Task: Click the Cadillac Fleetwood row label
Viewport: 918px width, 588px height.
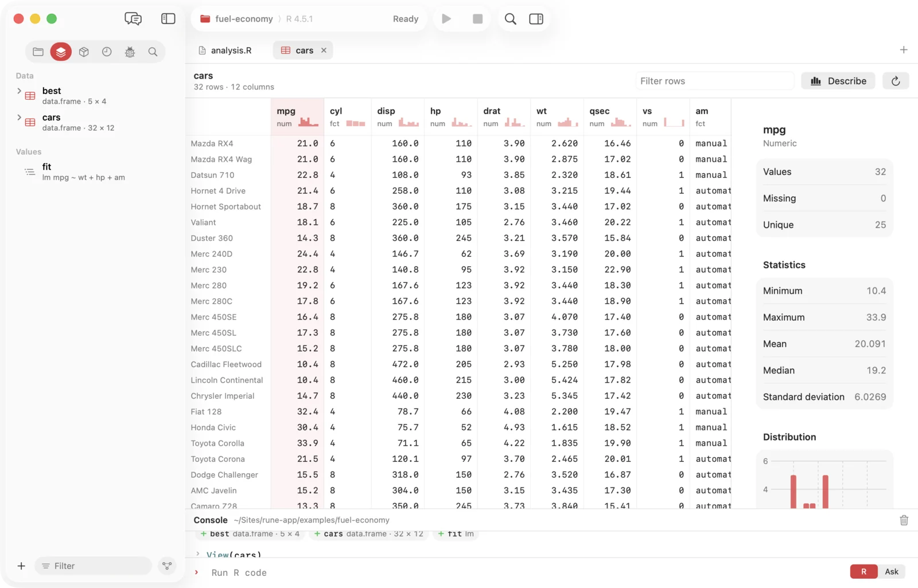Action: coord(226,364)
